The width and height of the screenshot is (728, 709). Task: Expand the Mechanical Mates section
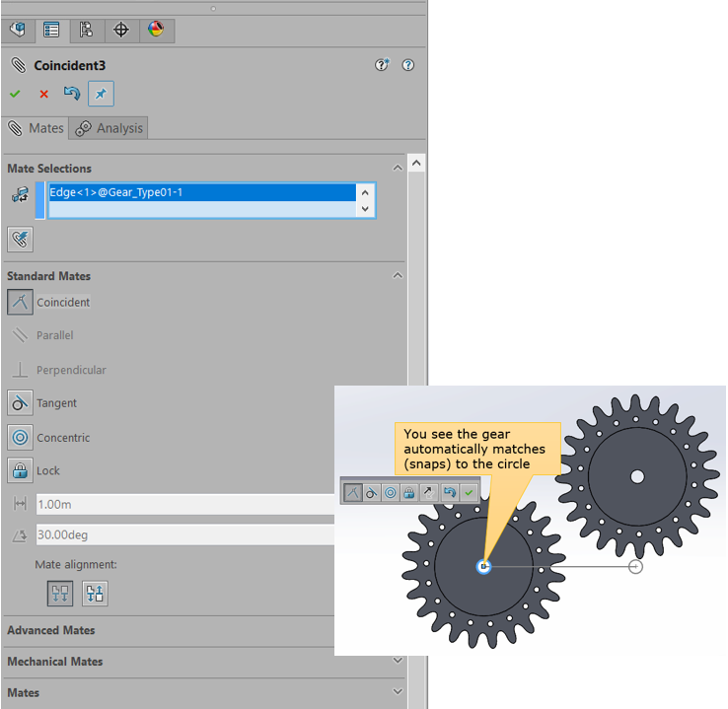click(398, 661)
